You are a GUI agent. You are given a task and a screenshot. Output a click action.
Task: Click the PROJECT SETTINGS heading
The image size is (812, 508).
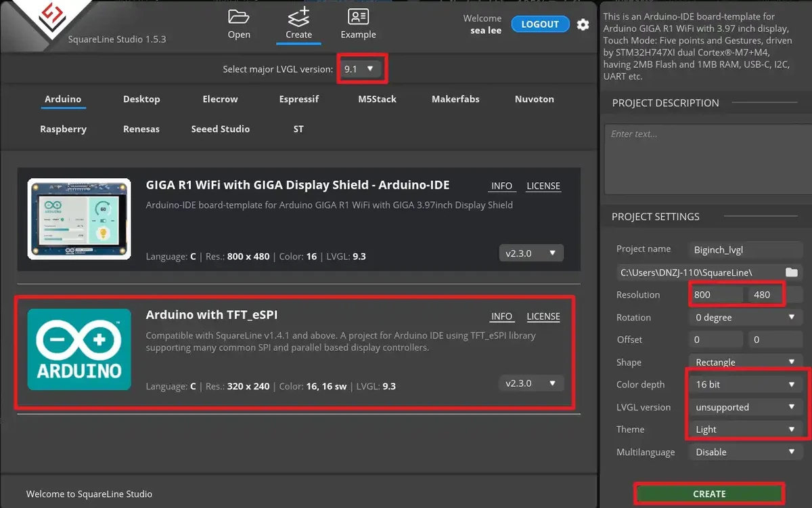[656, 217]
